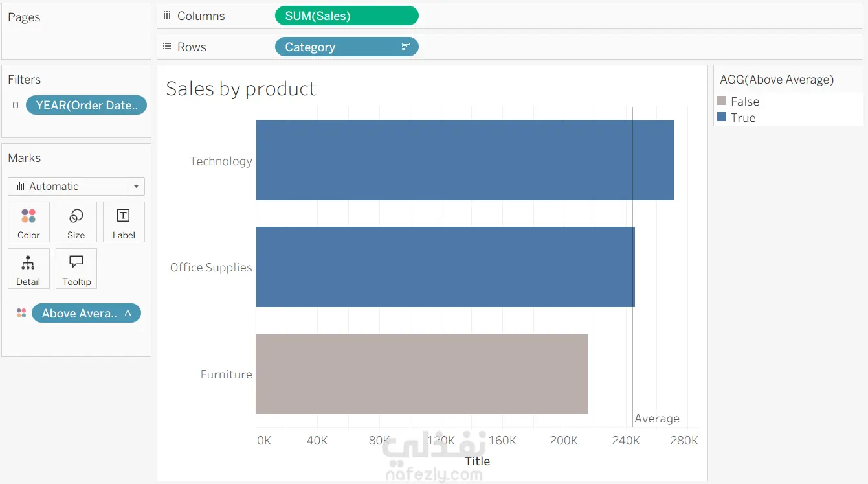Screen dimensions: 868x484
Task: Click the sort icon on Category pill
Action: (x=406, y=47)
